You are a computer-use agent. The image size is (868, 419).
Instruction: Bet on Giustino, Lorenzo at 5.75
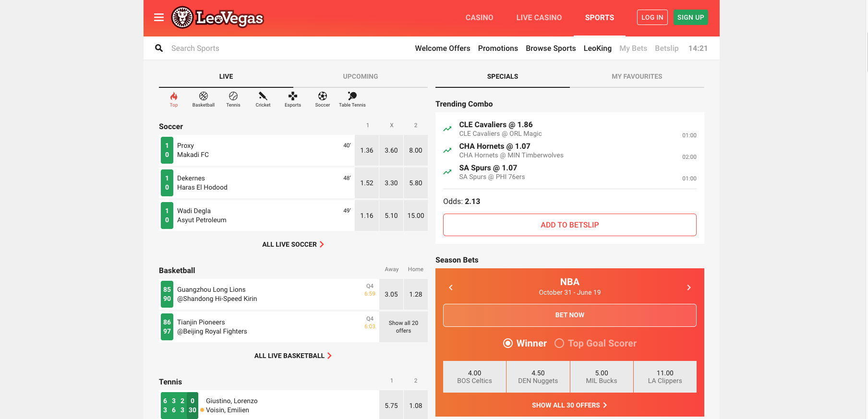[x=391, y=406]
